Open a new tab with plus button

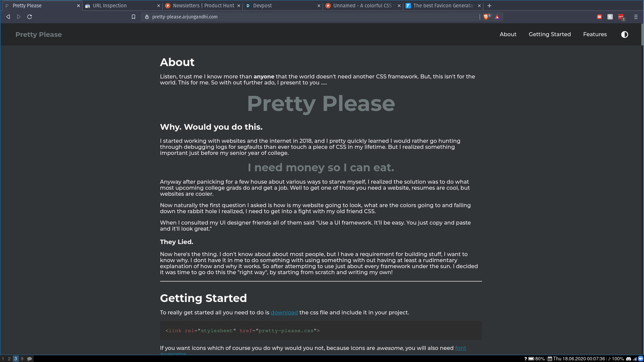point(489,6)
